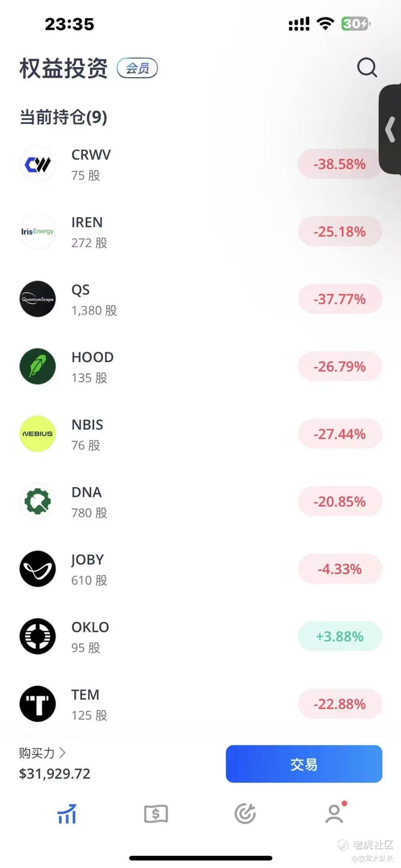
Task: Expand buying power details chevron
Action: click(62, 753)
